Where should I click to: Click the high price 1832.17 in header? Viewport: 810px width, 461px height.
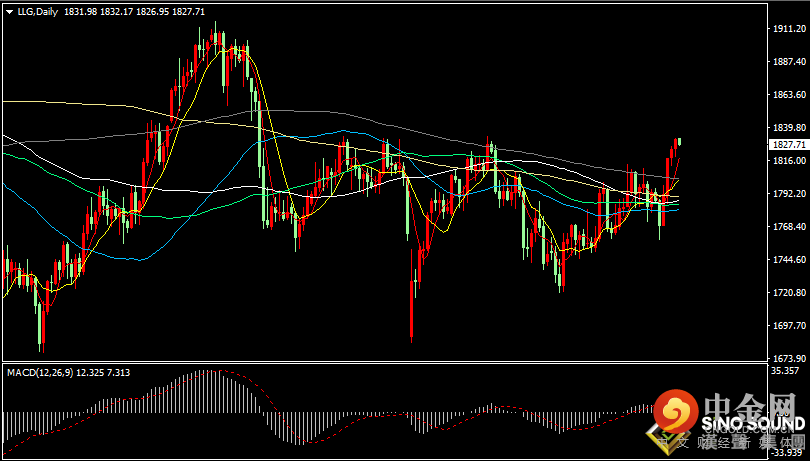115,12
